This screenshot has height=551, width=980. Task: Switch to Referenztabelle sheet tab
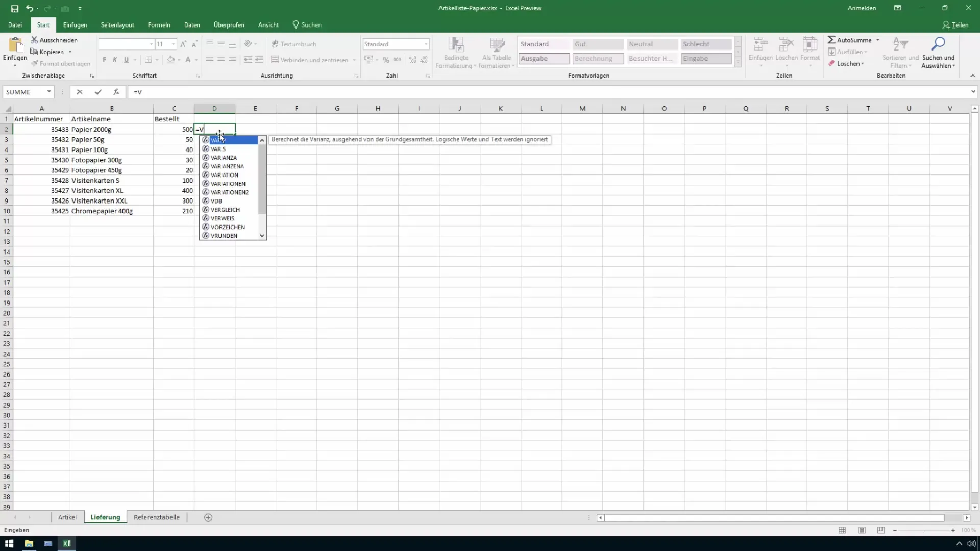[157, 517]
